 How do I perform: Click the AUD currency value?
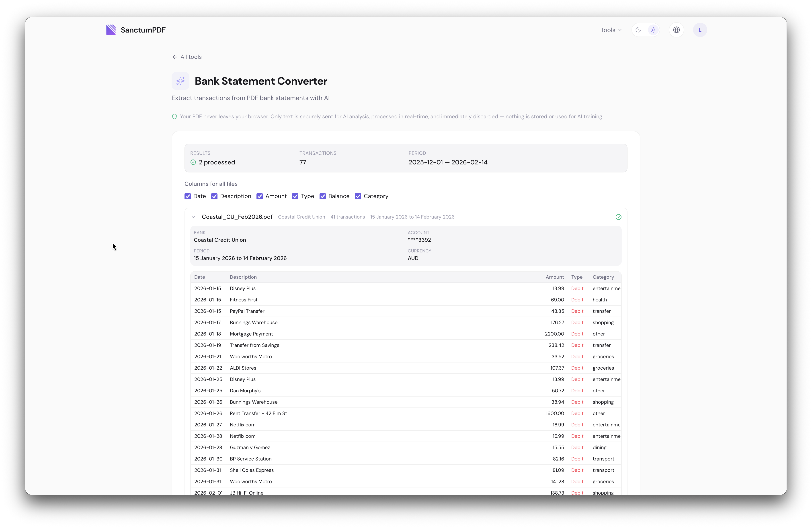pos(413,258)
